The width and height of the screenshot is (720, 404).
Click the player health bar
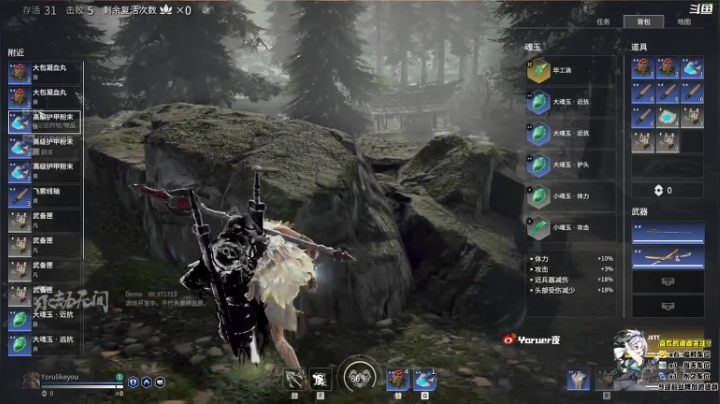[82, 386]
